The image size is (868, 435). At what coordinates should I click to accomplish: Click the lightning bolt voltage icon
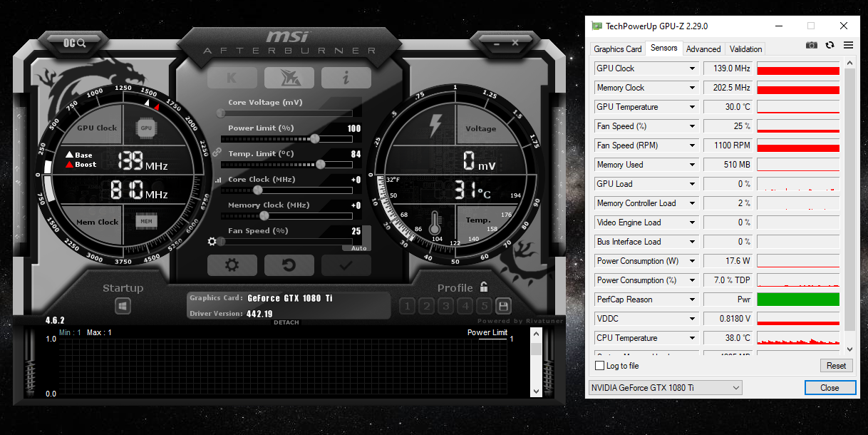click(x=434, y=127)
